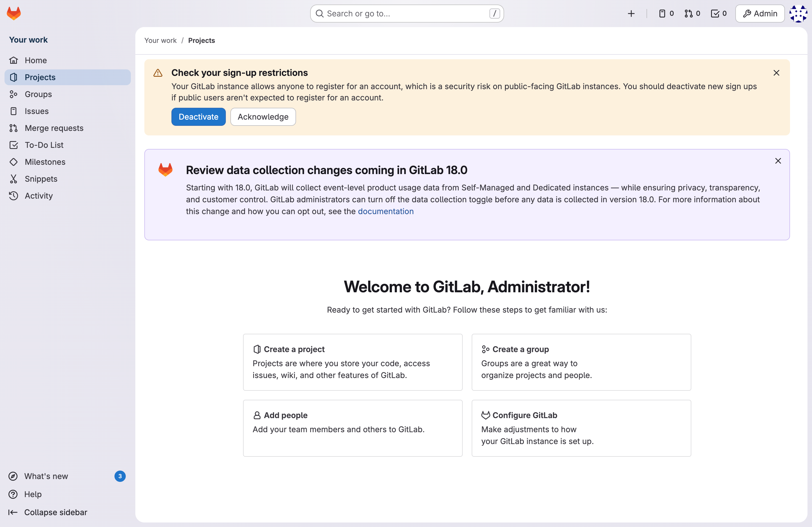Open the documentation link
Image resolution: width=812 pixels, height=527 pixels.
coord(385,211)
